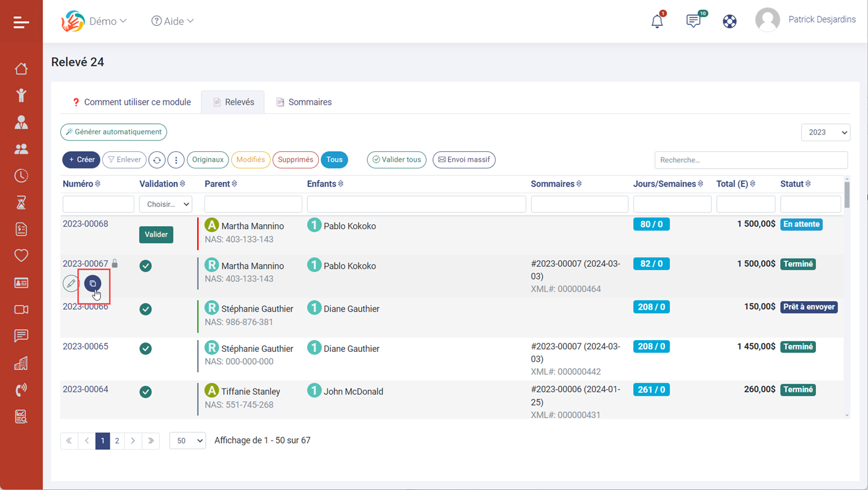The height and width of the screenshot is (490, 868).
Task: Open the chat message sidebar icon
Action: [x=21, y=336]
